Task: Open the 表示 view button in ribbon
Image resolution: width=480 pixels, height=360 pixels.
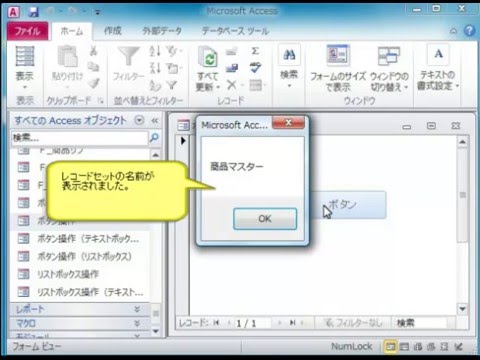Action: click(25, 68)
